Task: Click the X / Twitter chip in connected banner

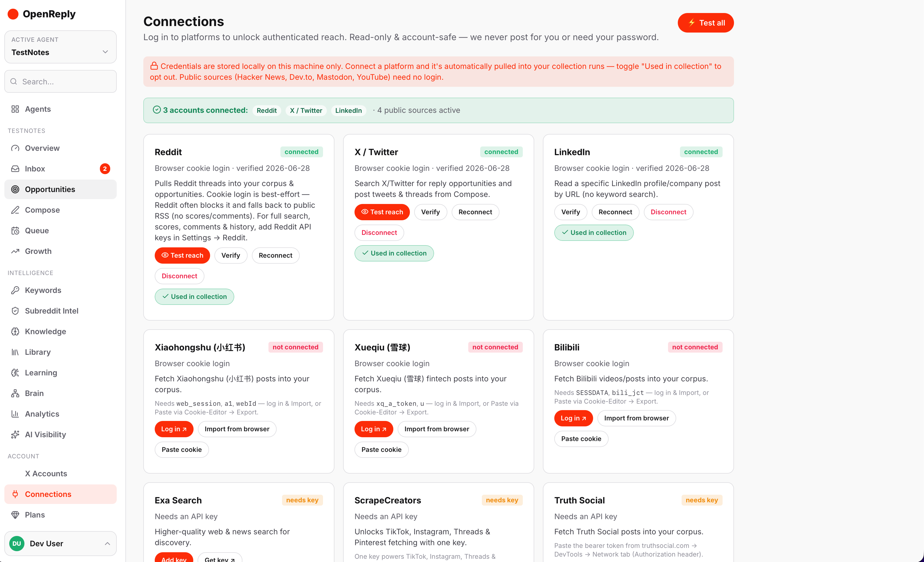Action: (x=306, y=110)
